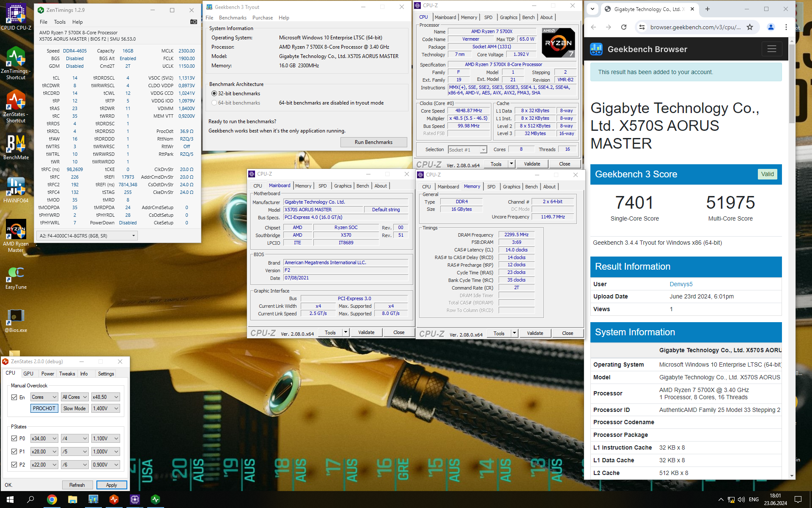
Task: Open Chrome three-dot menu
Action: coord(786,27)
